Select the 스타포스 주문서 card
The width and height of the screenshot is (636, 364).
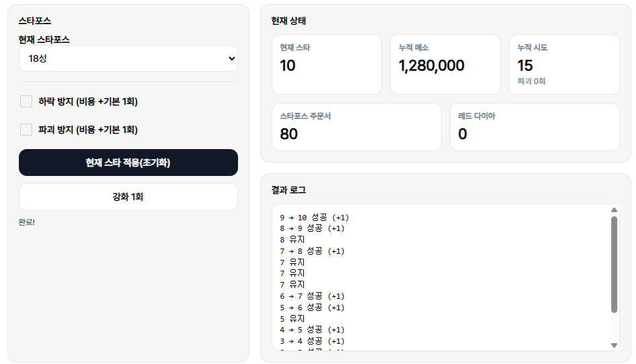pos(356,127)
